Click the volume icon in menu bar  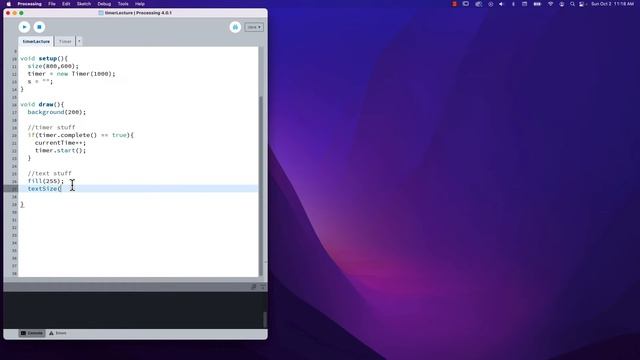(501, 4)
